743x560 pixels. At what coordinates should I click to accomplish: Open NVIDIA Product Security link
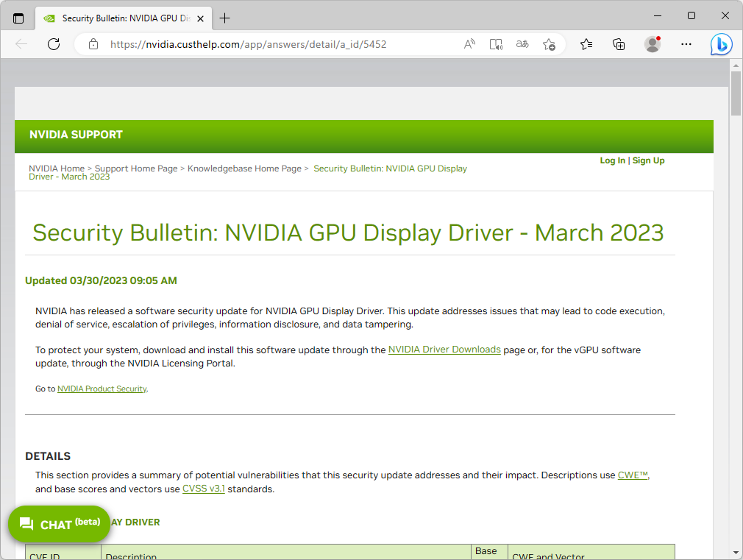coord(102,389)
